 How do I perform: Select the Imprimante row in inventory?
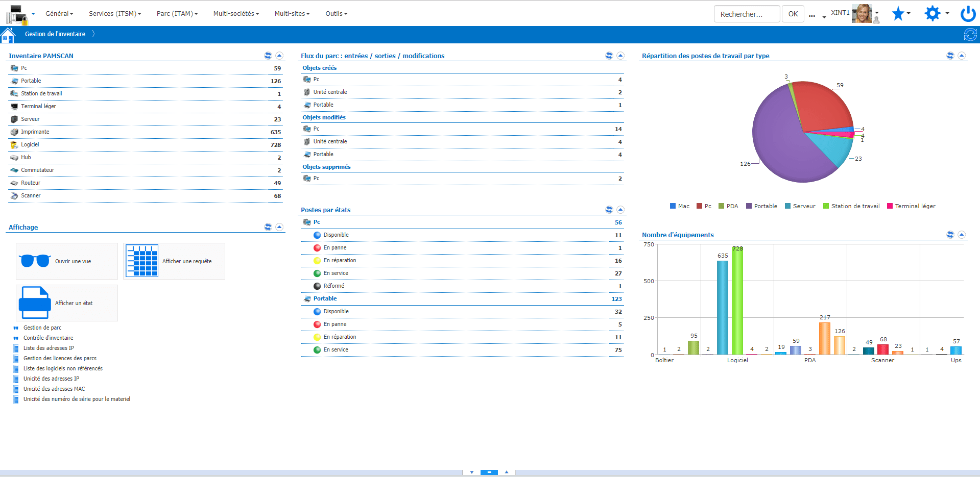146,132
